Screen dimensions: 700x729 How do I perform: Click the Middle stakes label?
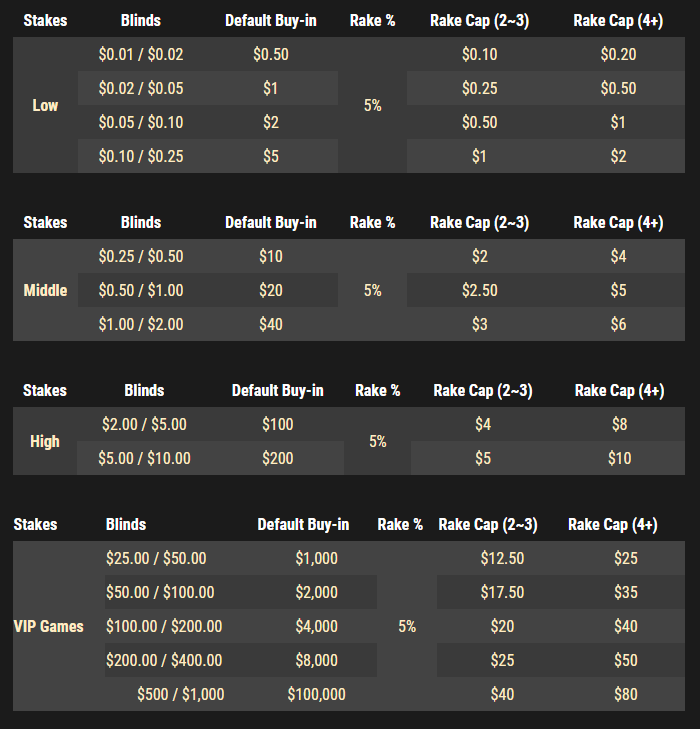(x=45, y=291)
